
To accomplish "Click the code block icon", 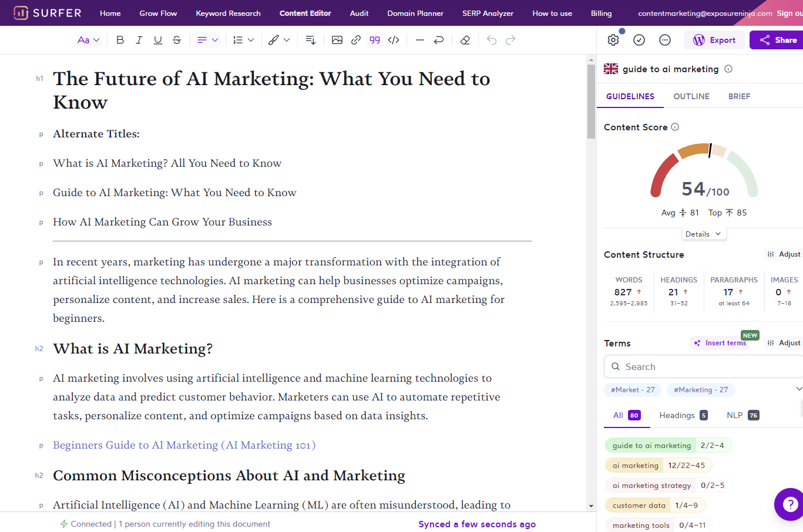I will pos(394,40).
